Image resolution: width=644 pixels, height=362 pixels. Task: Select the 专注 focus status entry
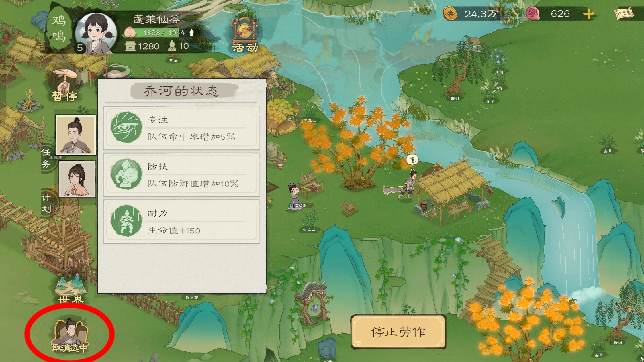(181, 128)
